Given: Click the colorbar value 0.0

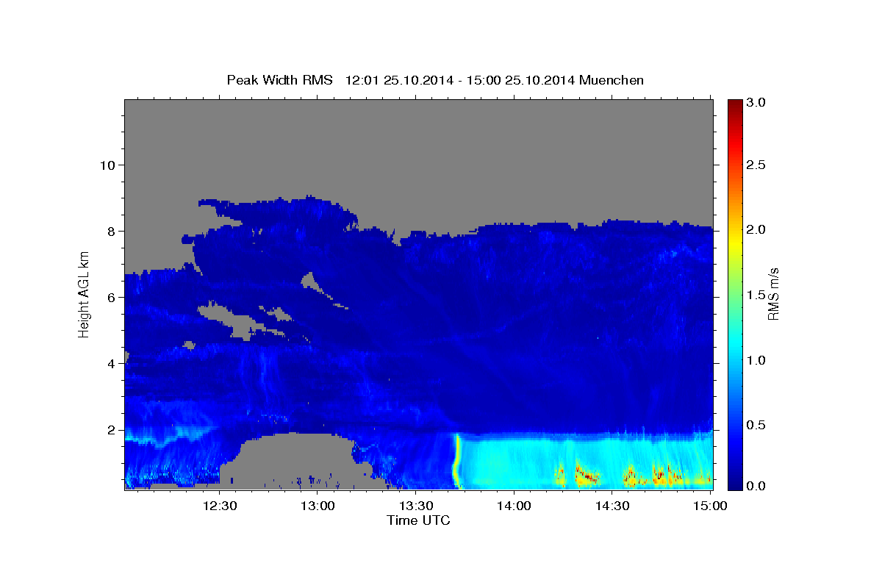Looking at the screenshot, I should click(757, 486).
